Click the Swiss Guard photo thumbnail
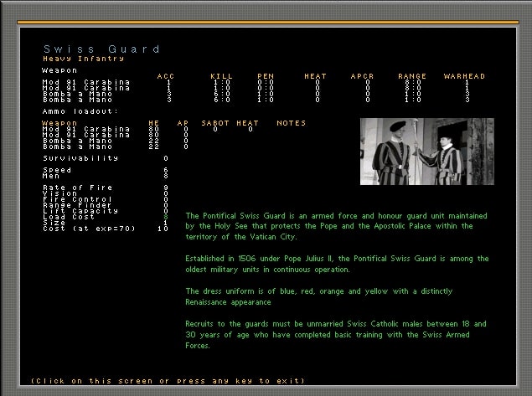The image size is (532, 396). click(426, 152)
